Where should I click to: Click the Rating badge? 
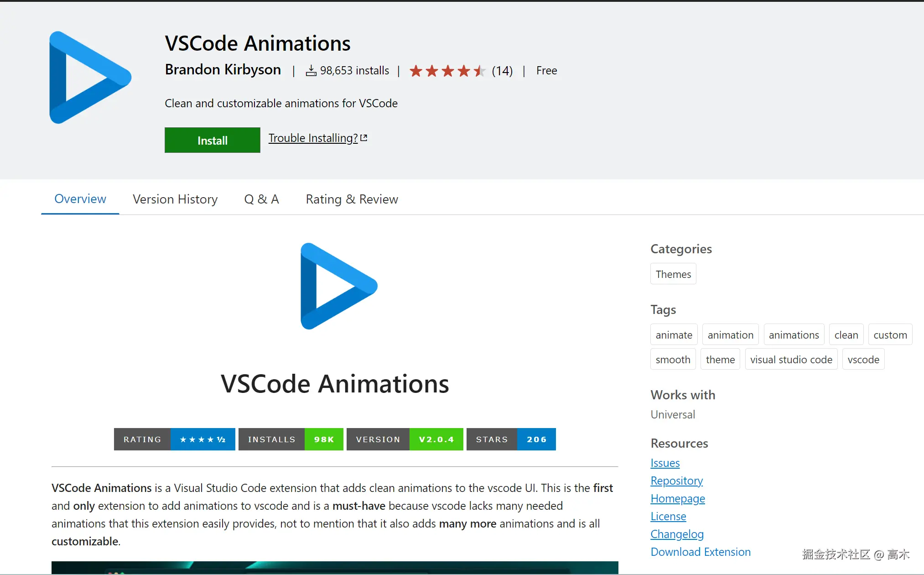click(x=174, y=439)
